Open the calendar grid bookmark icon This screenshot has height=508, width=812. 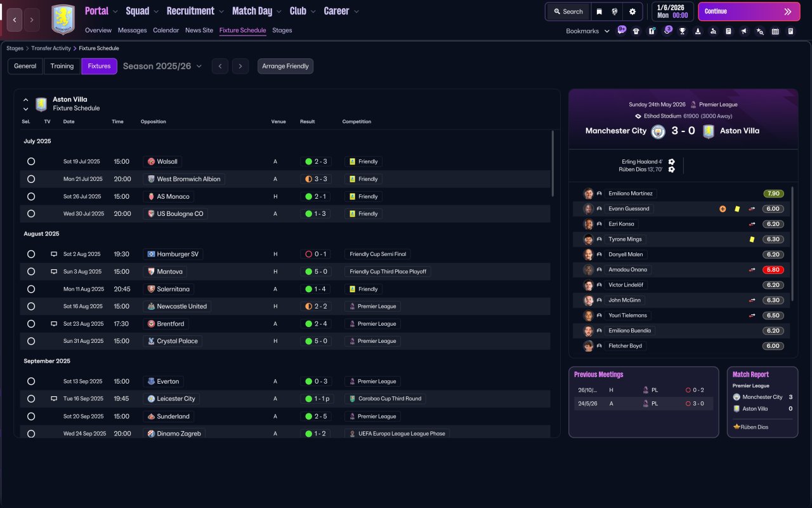[x=775, y=31]
